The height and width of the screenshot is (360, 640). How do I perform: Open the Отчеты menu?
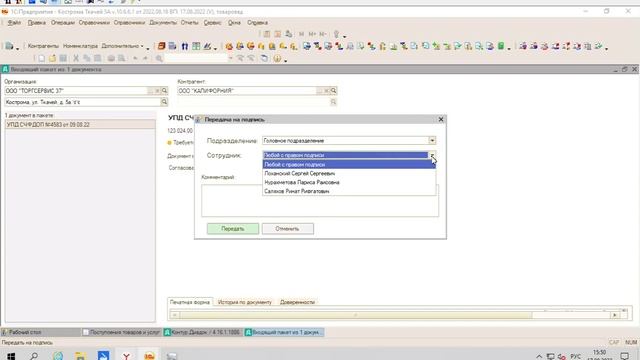coord(189,22)
